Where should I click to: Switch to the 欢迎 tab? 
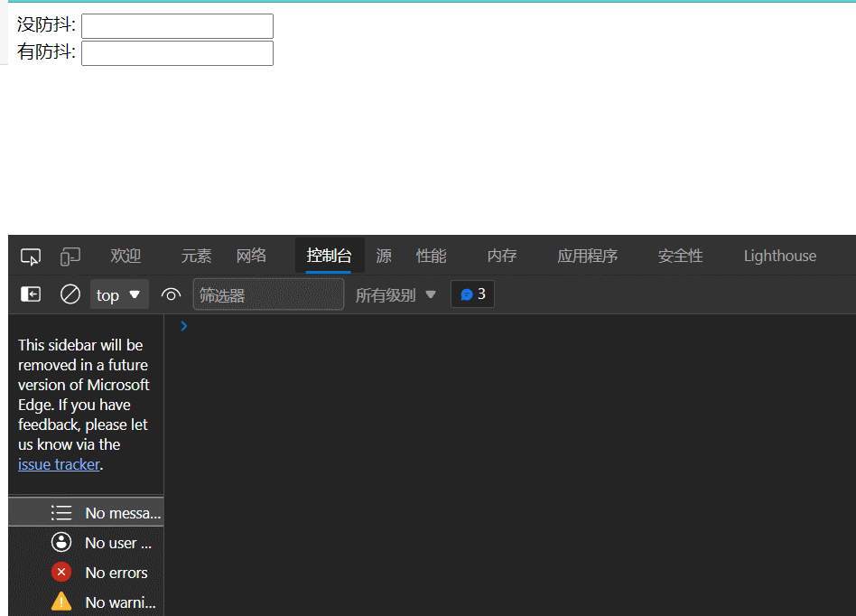pyautogui.click(x=126, y=256)
